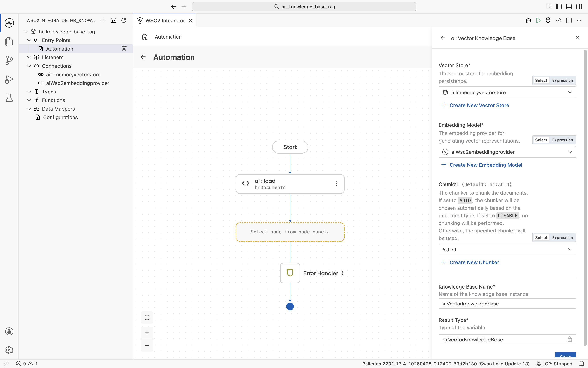588x368 pixels.
Task: Switch Chunker to Select mode
Action: pos(541,238)
